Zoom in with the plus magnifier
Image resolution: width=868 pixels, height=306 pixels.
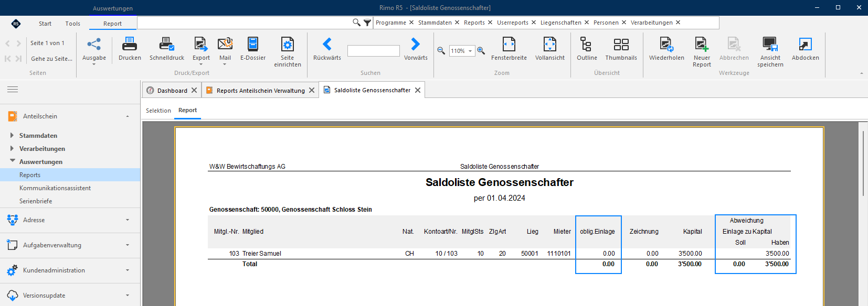pos(481,51)
